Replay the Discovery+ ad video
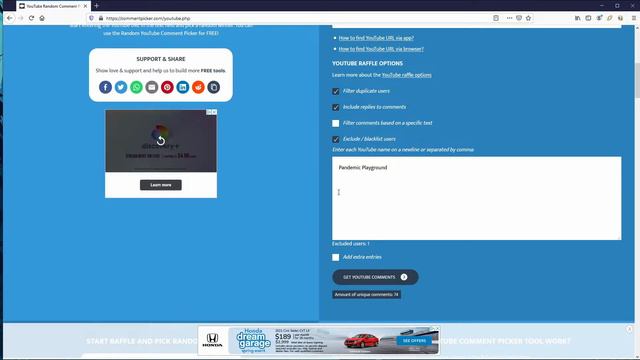640x360 pixels. [161, 141]
